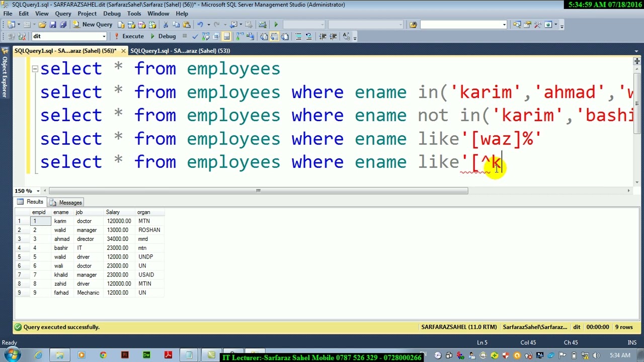This screenshot has width=644, height=362.
Task: Execute the current SQL query
Action: tap(128, 36)
